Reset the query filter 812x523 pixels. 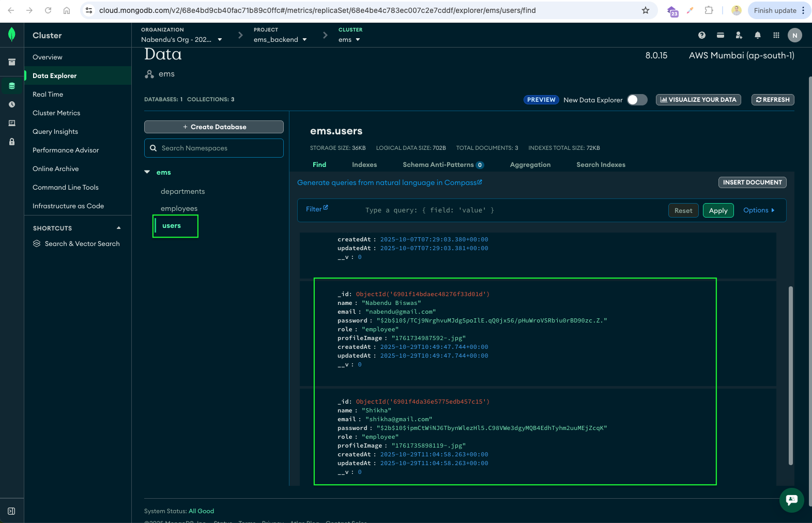pos(683,210)
